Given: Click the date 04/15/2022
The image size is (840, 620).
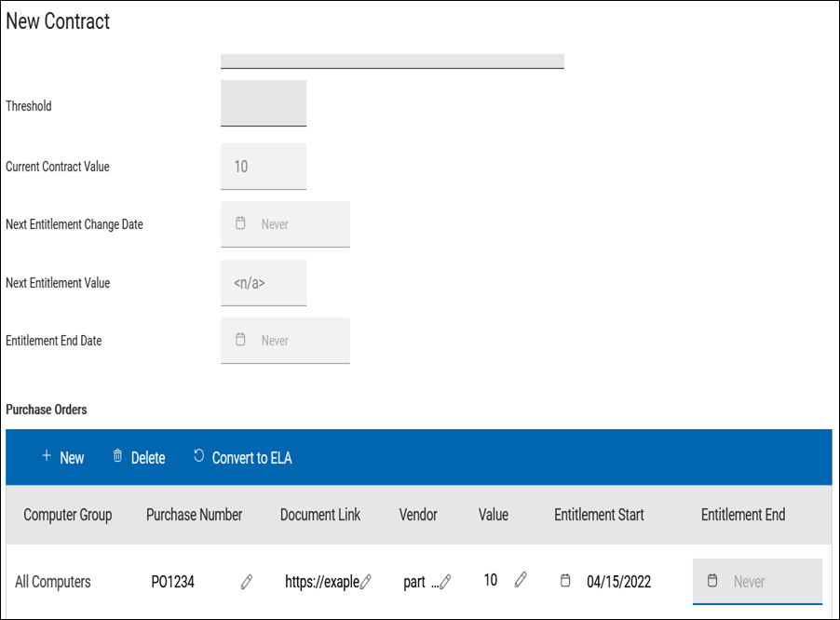Looking at the screenshot, I should (x=618, y=582).
